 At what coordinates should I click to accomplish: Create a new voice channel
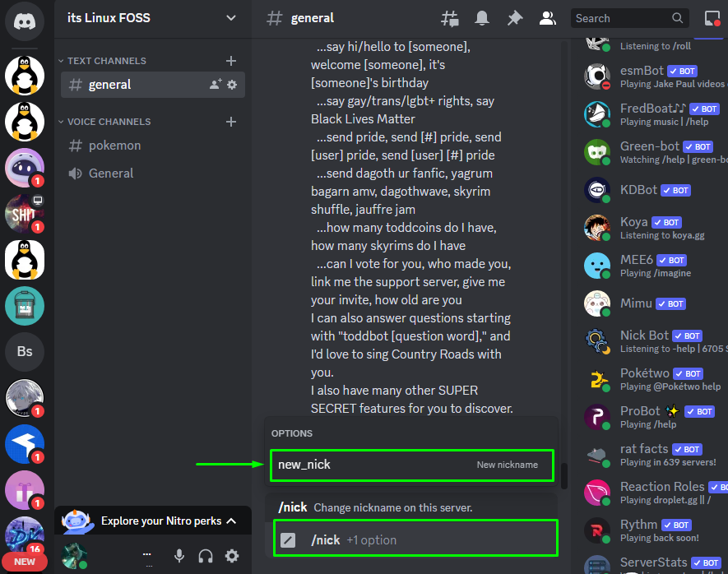231,122
